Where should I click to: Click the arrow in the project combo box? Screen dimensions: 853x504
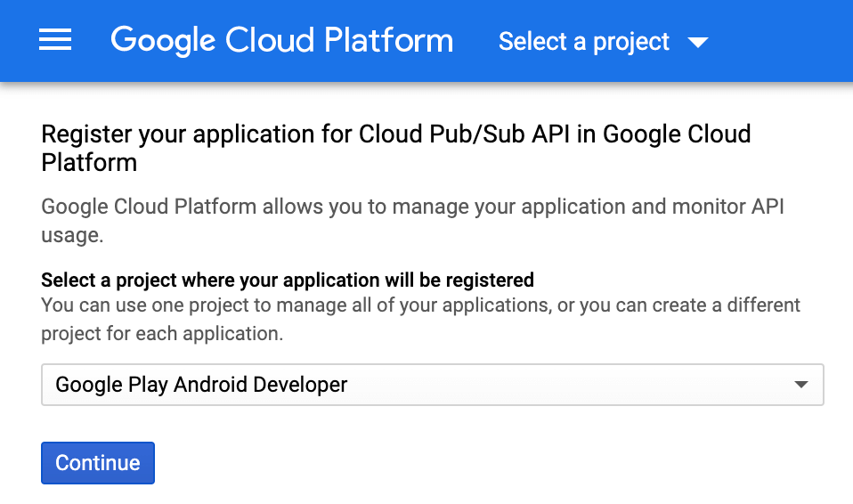pyautogui.click(x=800, y=385)
